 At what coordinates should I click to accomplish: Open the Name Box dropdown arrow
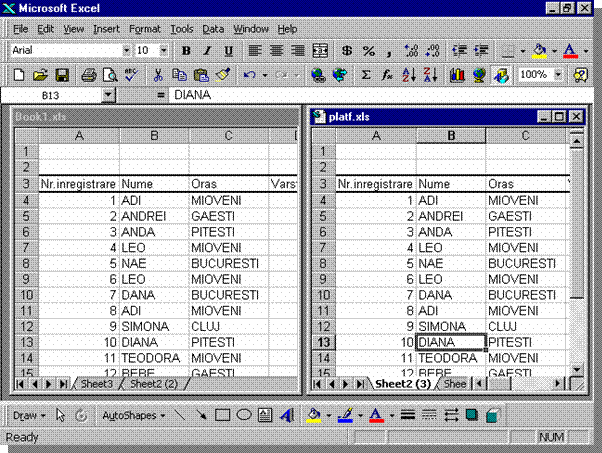[x=108, y=95]
